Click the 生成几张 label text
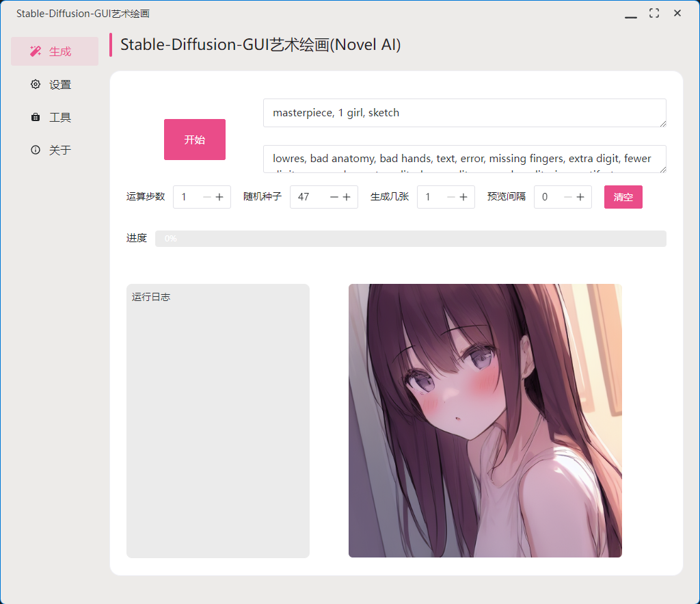Viewport: 700px width, 604px height. pos(390,196)
